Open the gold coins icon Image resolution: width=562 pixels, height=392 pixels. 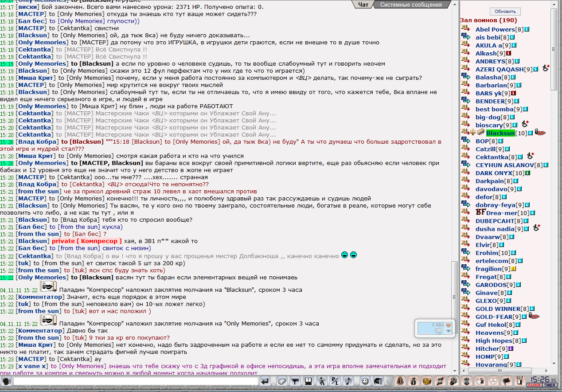[x=426, y=381]
